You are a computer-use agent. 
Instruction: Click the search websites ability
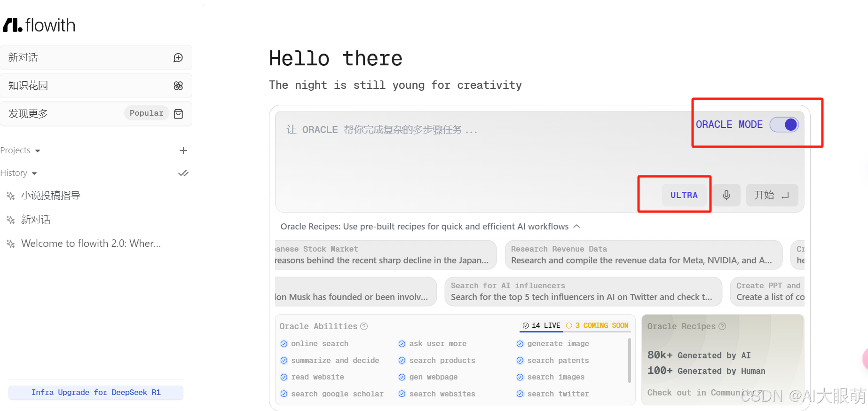(x=436, y=394)
